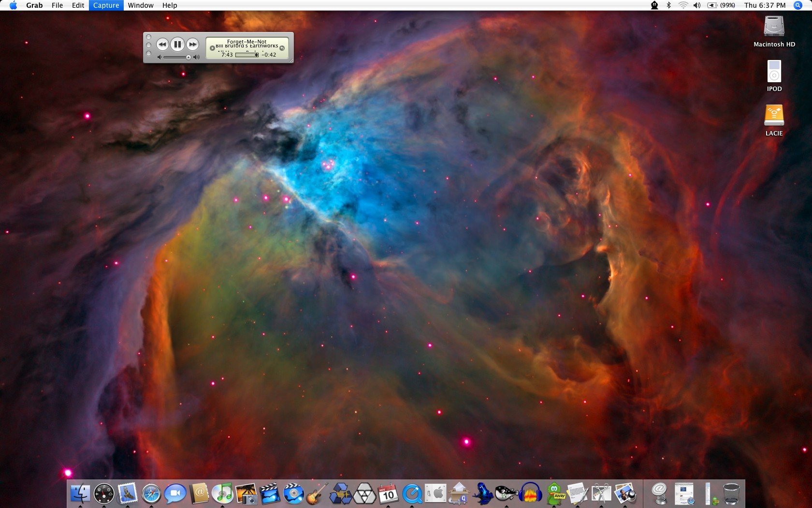
Task: Go back to previous track
Action: click(162, 45)
